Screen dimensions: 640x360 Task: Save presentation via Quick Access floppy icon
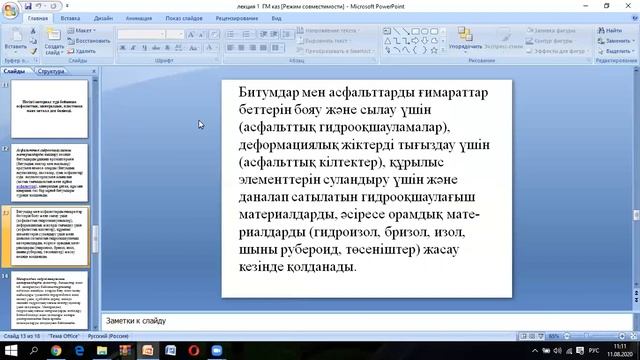[28, 6]
